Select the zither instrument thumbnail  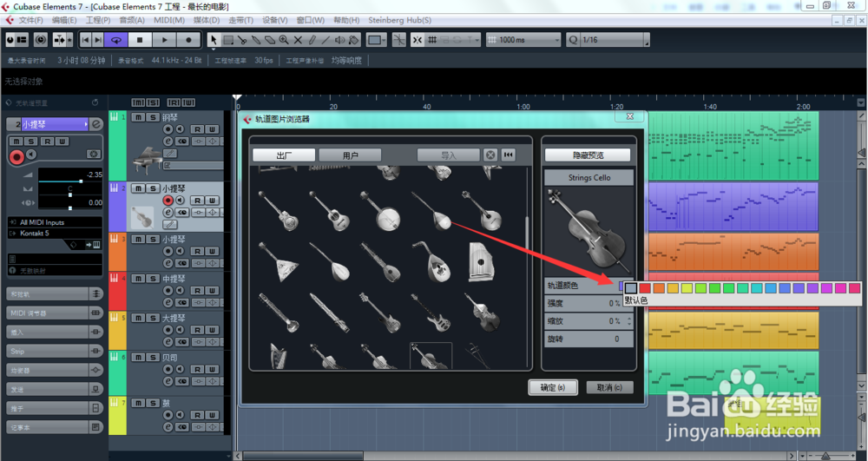coord(481,261)
